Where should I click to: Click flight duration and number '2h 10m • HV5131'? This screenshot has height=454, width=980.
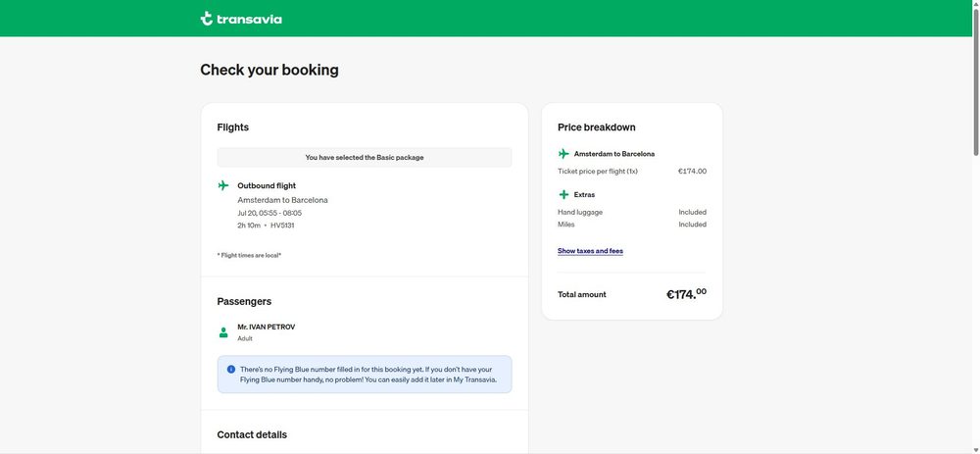tap(266, 226)
